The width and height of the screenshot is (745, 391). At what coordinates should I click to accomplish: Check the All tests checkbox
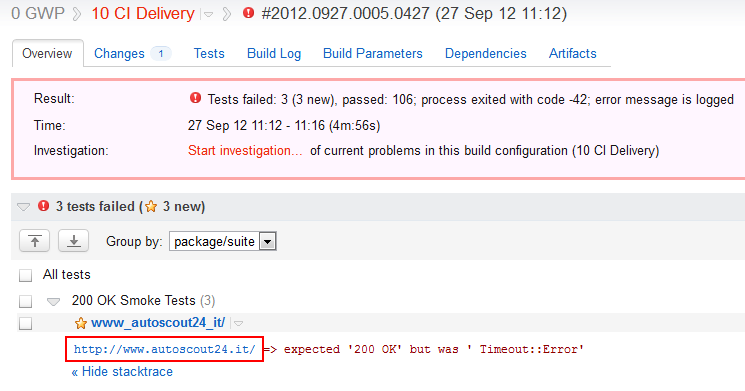pos(25,275)
